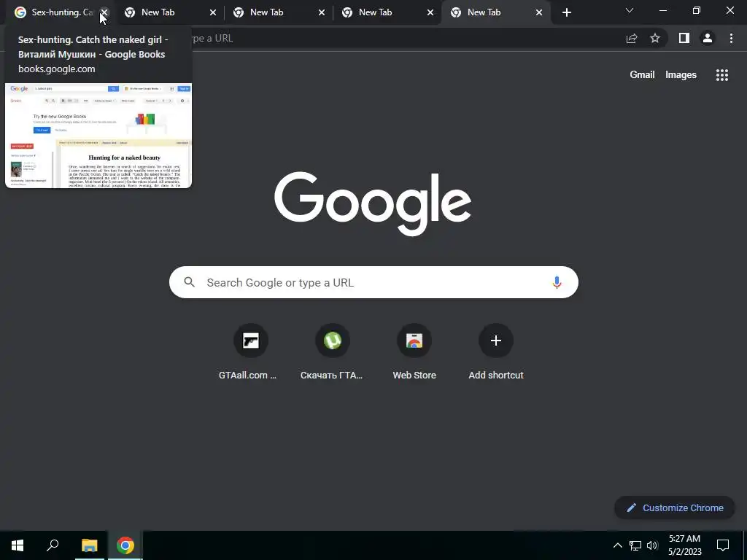Open the taskbar clock and date
Screen dimensions: 747x560
tap(684, 545)
